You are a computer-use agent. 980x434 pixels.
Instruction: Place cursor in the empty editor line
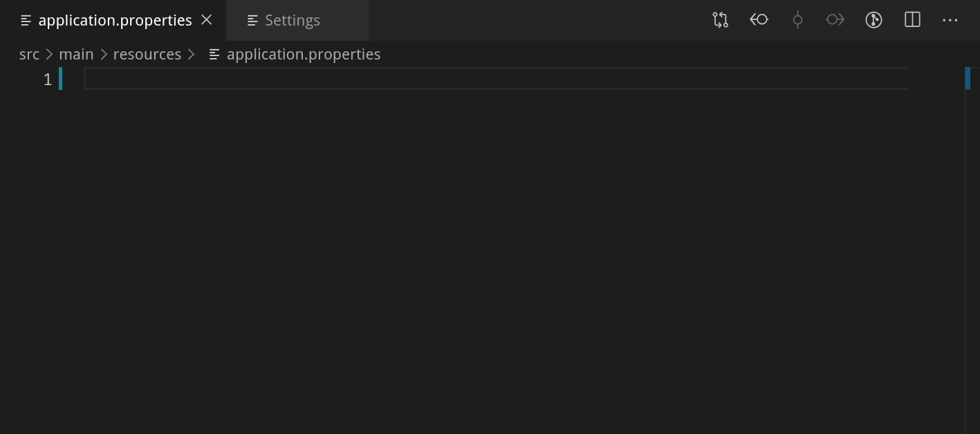[x=277, y=78]
